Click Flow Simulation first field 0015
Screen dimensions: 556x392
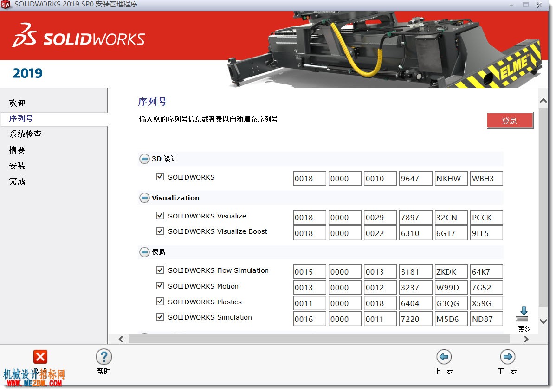point(310,272)
